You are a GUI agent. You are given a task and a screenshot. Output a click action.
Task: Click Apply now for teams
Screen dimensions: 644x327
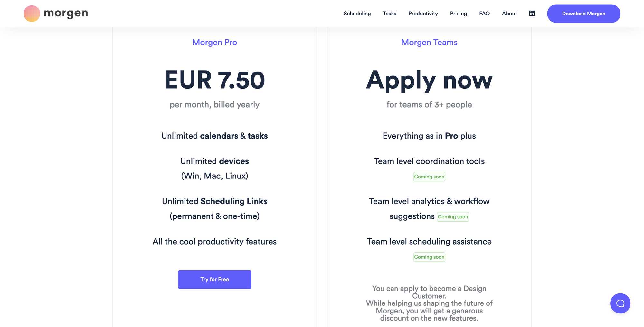click(x=429, y=81)
